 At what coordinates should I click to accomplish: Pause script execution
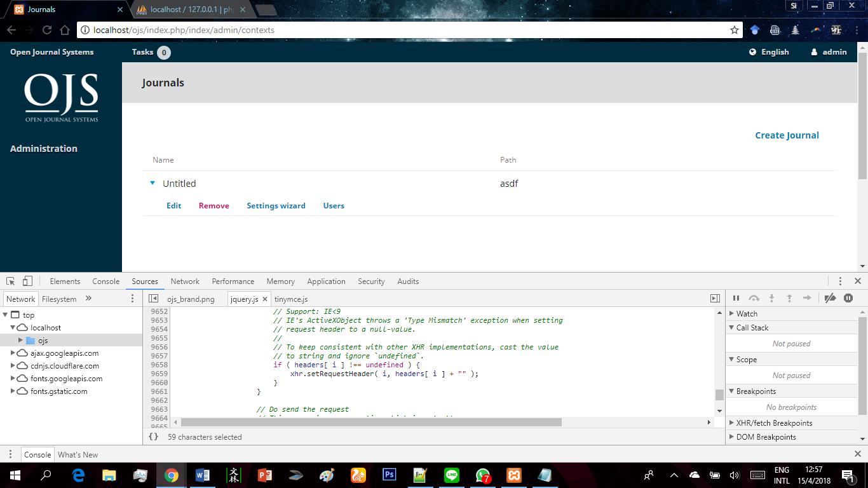[x=736, y=298]
